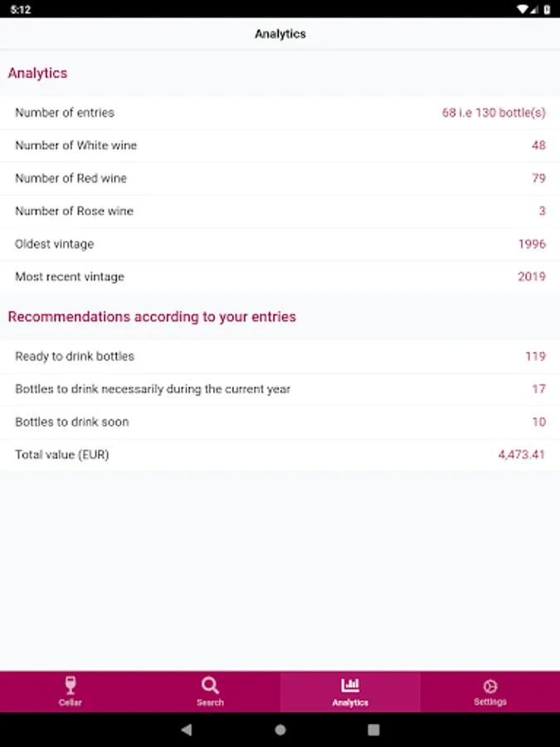Select the Number of entries row
Screen dimensions: 560x747
[280, 113]
